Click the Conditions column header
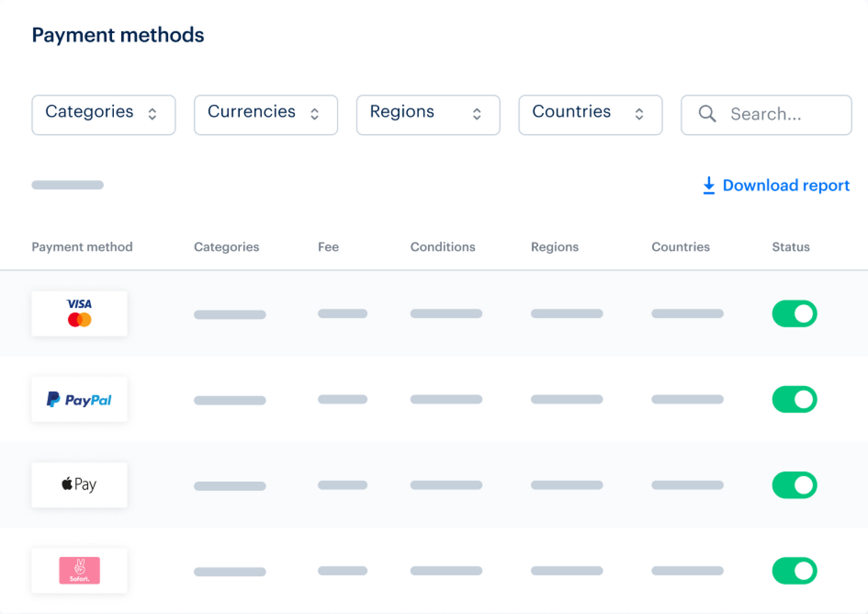The image size is (868, 614). pyautogui.click(x=442, y=247)
